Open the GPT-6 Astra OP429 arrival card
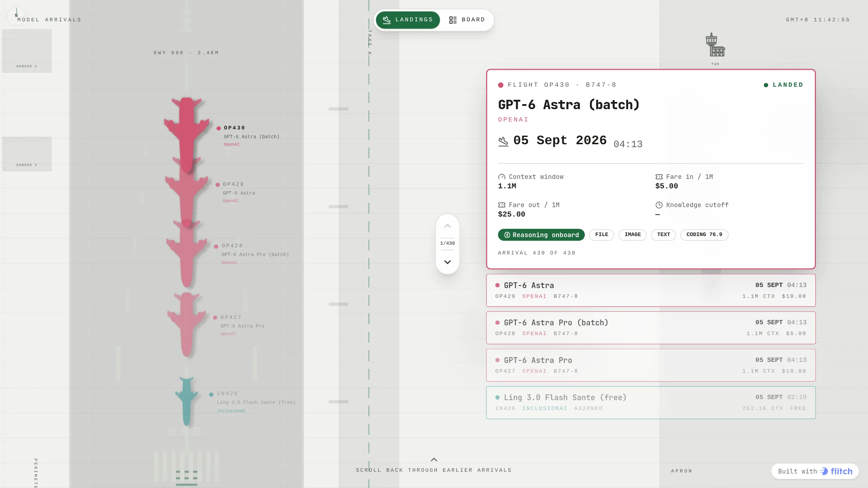 click(651, 290)
